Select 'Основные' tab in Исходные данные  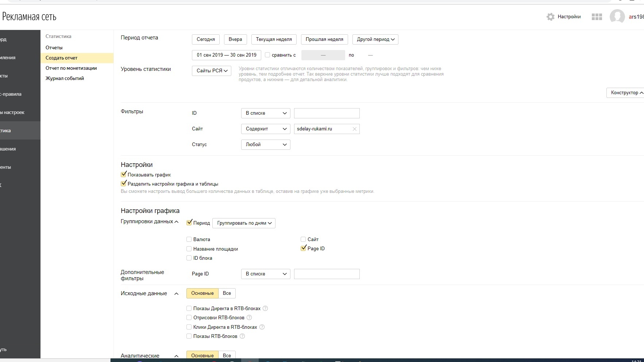tap(203, 293)
